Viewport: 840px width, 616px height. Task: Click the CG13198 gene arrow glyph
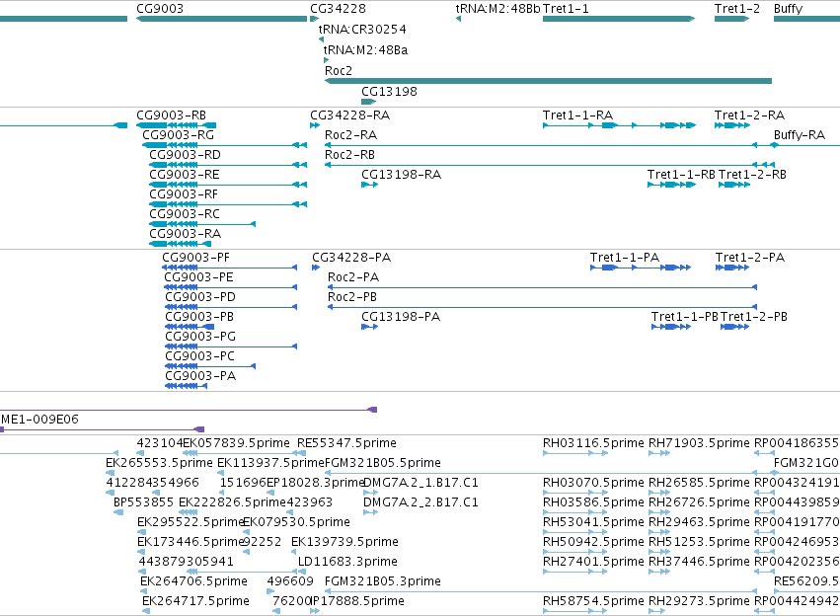pos(369,102)
